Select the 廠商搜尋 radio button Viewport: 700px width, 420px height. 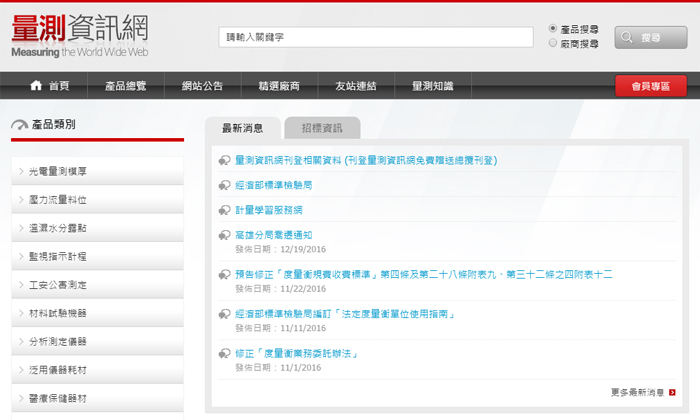click(553, 44)
